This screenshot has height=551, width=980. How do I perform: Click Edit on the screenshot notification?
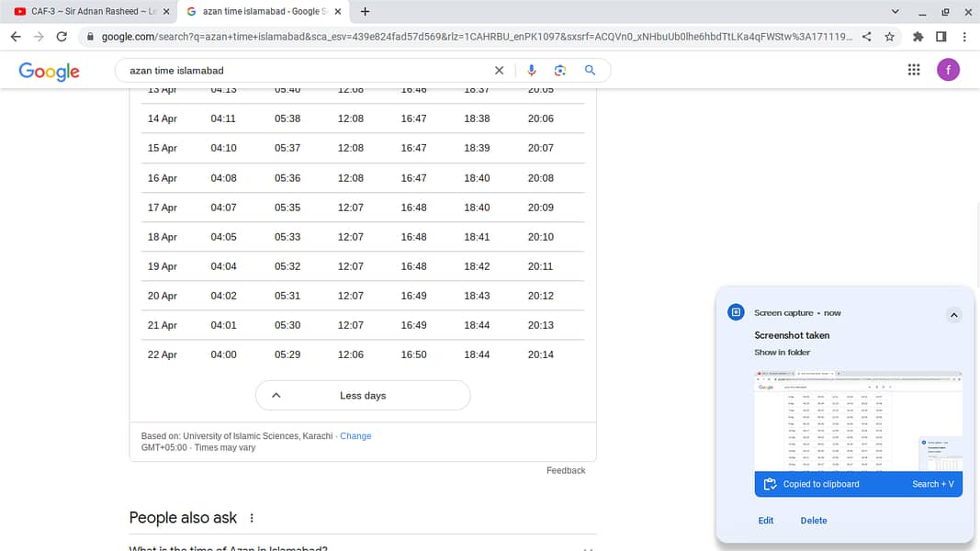click(765, 521)
